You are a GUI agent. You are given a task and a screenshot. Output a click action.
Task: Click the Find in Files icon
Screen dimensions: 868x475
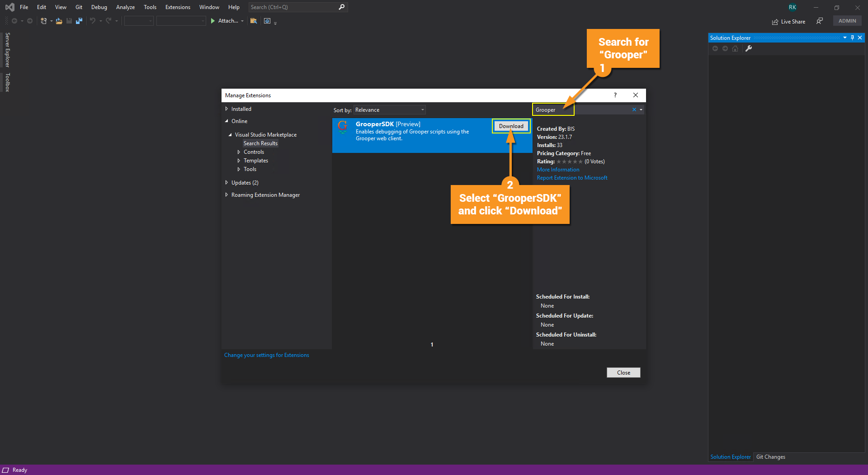(x=254, y=21)
